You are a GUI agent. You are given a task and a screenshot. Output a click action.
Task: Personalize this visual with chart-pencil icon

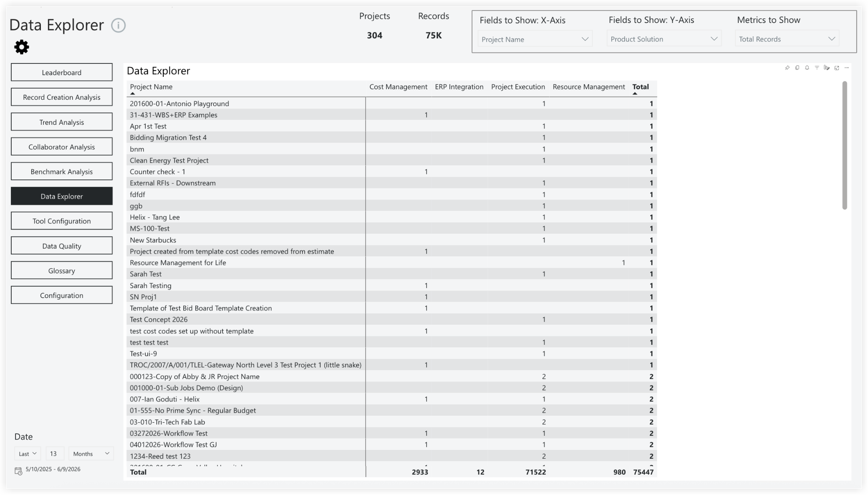827,68
